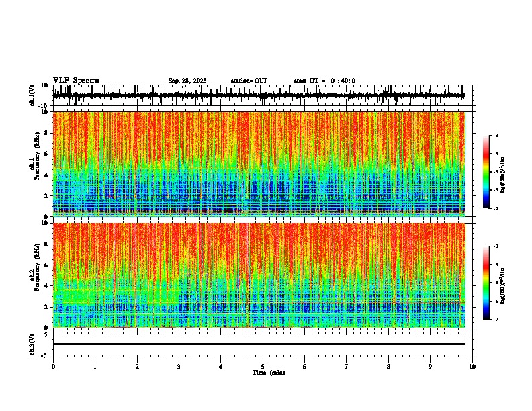Screen dimensions: 532x411
Task: Click the ch.1 waveform voltage trace
Action: pos(259,95)
